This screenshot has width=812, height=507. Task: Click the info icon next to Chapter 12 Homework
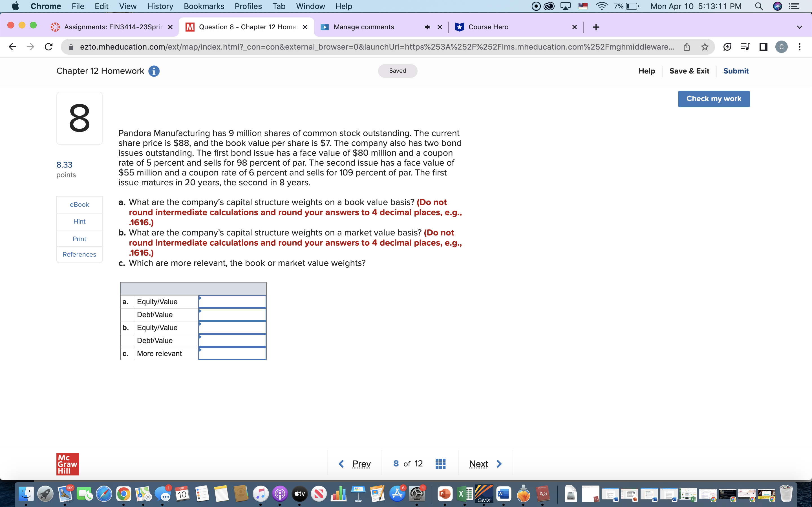pos(154,71)
